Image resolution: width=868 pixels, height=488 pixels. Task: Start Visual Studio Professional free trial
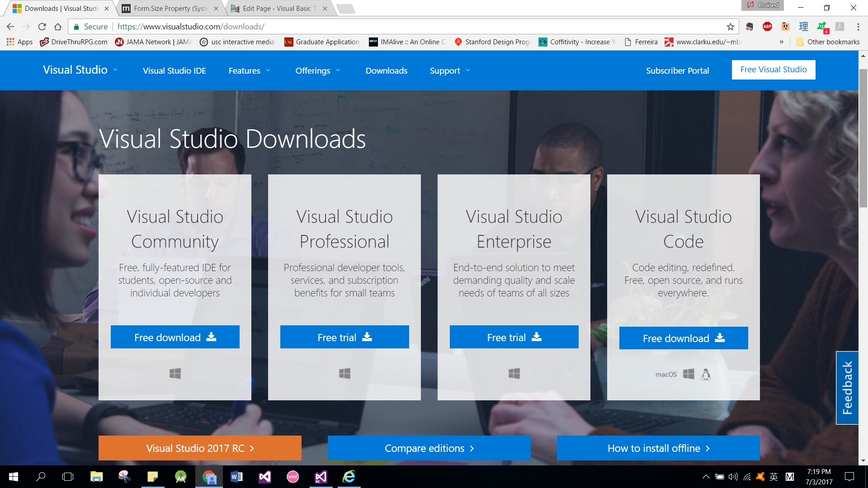[344, 337]
